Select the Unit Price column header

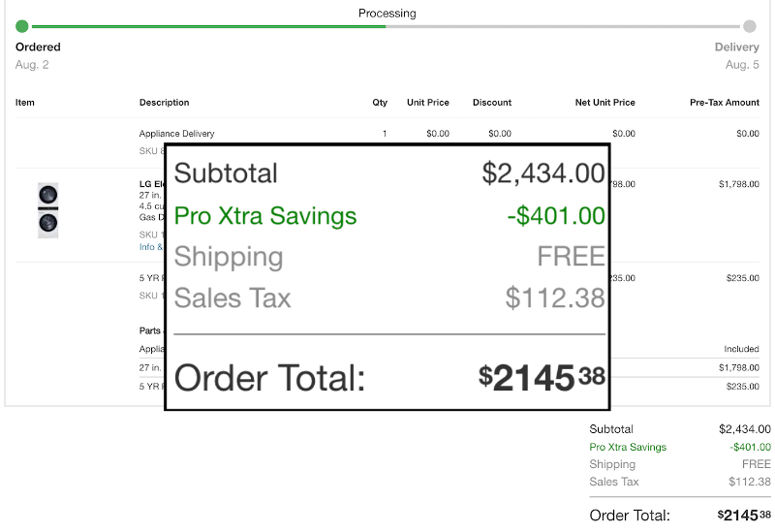(x=428, y=103)
